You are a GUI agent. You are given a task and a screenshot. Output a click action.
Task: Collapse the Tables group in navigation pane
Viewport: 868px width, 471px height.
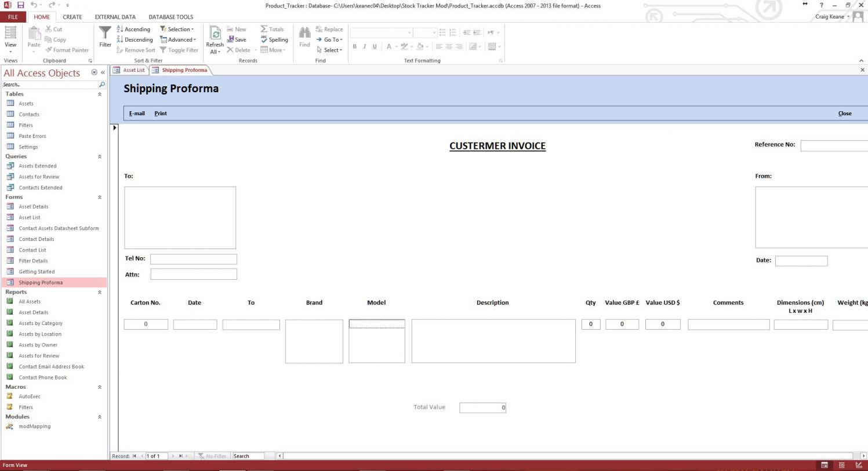coord(100,94)
